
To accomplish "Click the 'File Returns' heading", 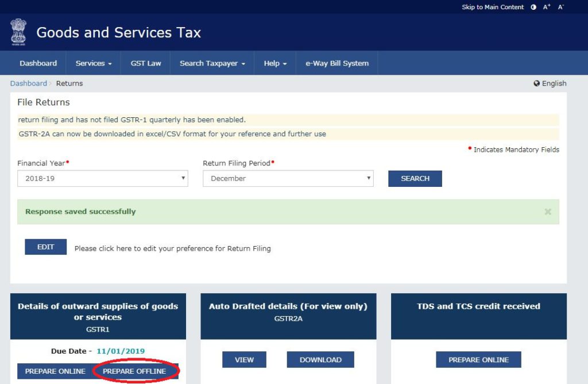I will [44, 102].
